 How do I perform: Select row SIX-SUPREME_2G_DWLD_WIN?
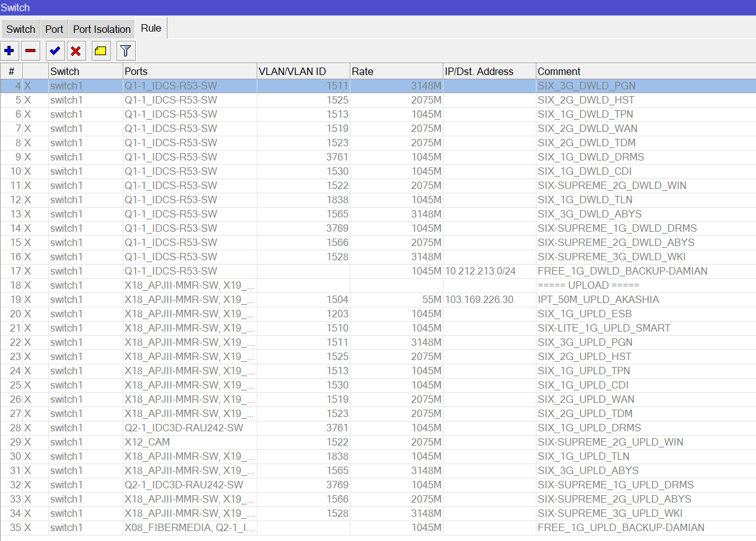[378, 185]
